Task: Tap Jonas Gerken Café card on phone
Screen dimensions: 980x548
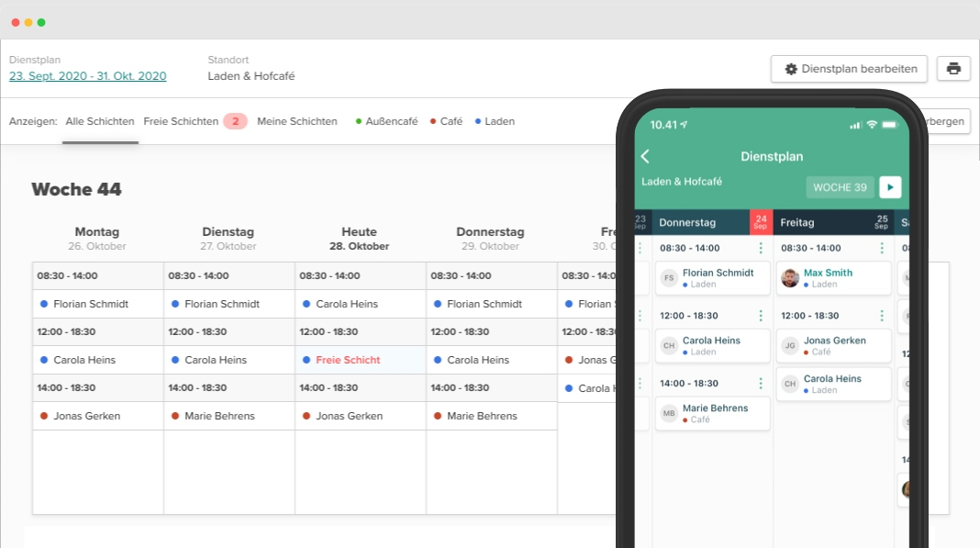Action: coord(834,345)
